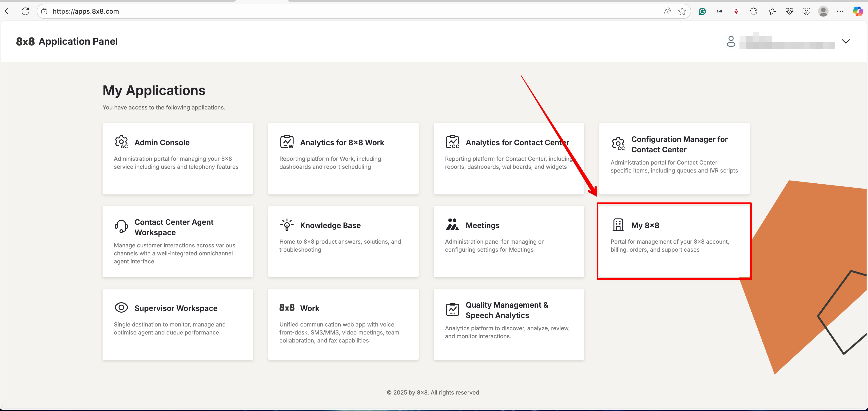Image resolution: width=868 pixels, height=411 pixels.
Task: Click the user profile avatar icon in the header
Action: click(x=731, y=41)
